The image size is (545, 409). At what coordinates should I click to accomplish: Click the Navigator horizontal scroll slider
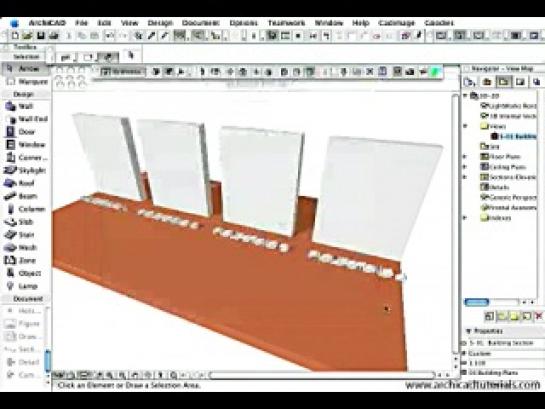(477, 302)
